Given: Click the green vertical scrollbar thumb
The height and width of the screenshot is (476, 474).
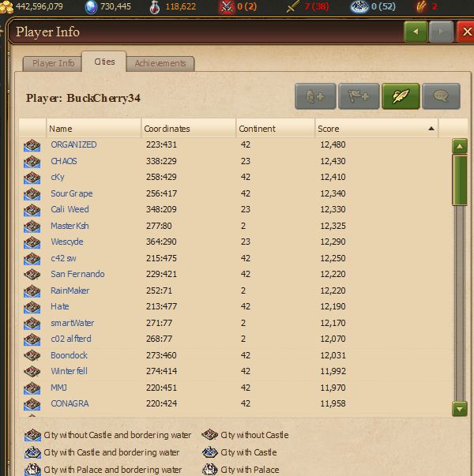Looking at the screenshot, I should click(460, 180).
